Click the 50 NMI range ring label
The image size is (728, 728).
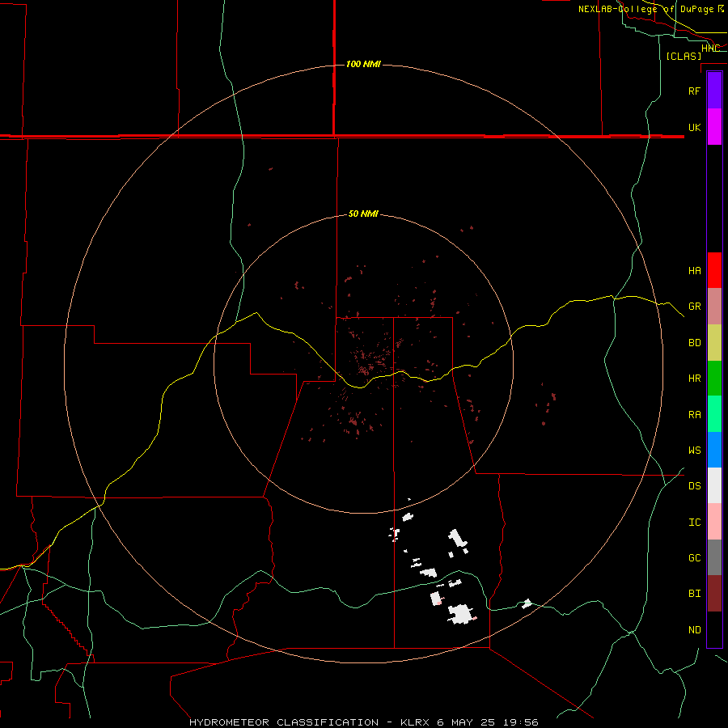(x=363, y=214)
